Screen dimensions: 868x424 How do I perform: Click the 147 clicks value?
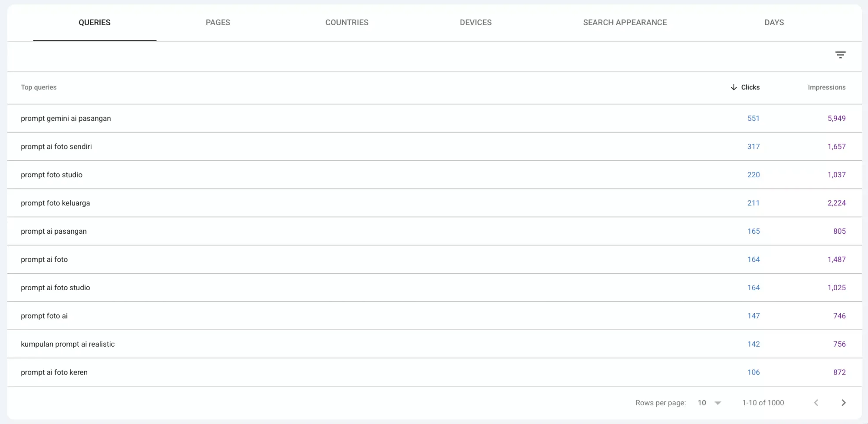click(753, 316)
